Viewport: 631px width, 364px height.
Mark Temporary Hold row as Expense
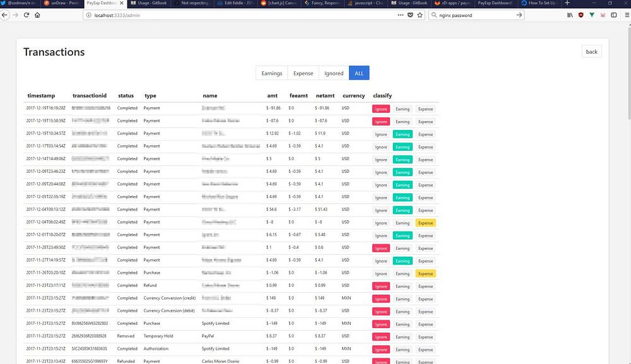pyautogui.click(x=425, y=337)
